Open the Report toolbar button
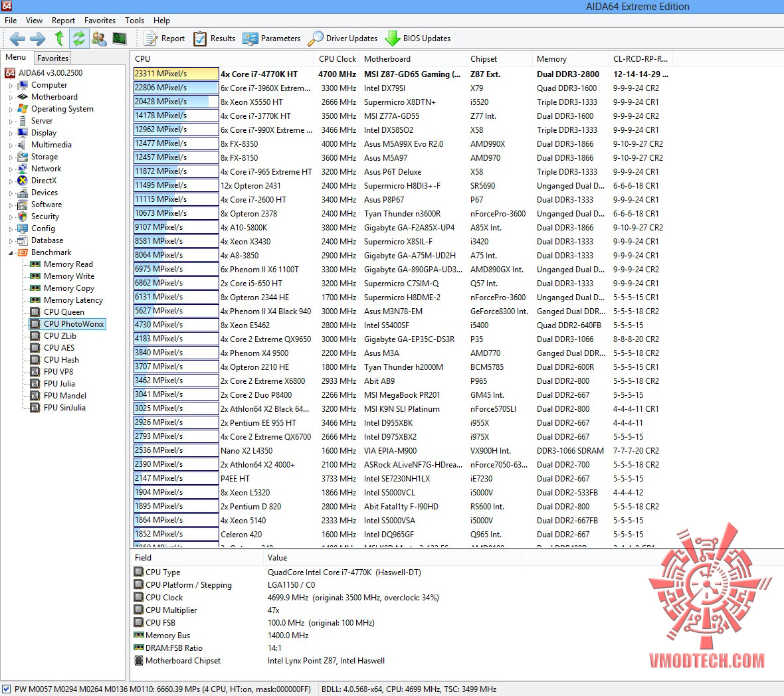The width and height of the screenshot is (784, 696). tap(165, 39)
